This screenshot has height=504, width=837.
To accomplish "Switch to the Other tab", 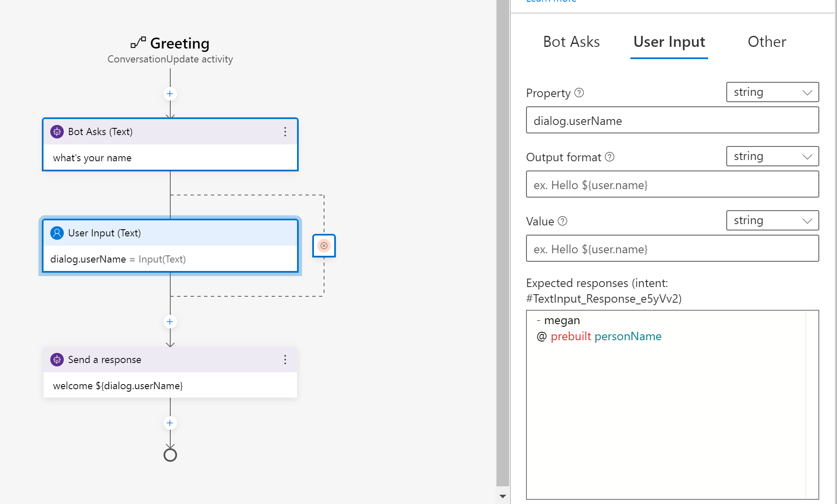I will pyautogui.click(x=767, y=42).
